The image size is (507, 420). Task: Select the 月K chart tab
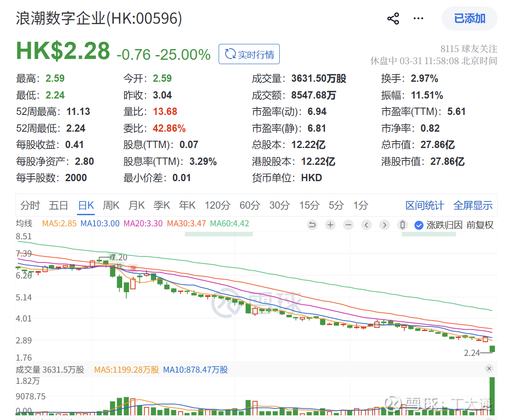136,205
